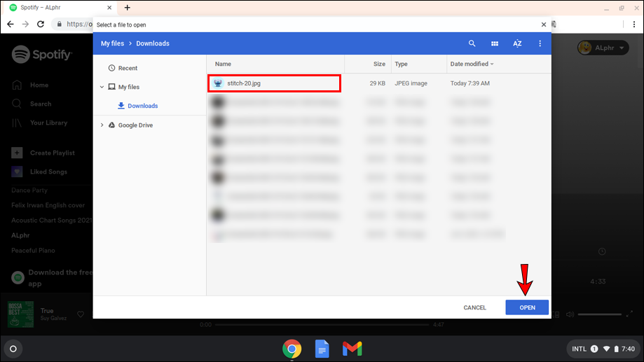Sort by the Type column header
The height and width of the screenshot is (362, 644).
pyautogui.click(x=401, y=64)
